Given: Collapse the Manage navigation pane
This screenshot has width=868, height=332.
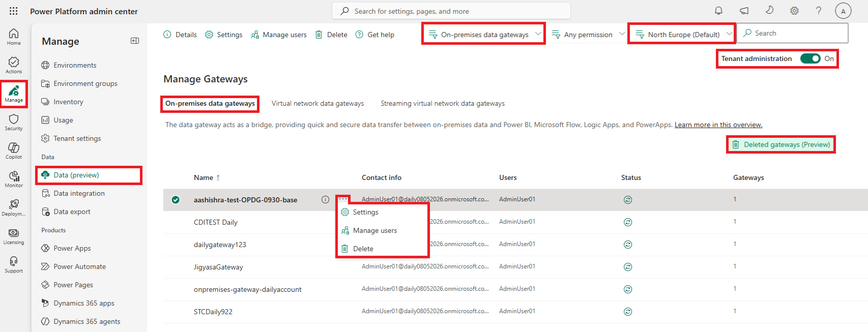Looking at the screenshot, I should (x=135, y=41).
